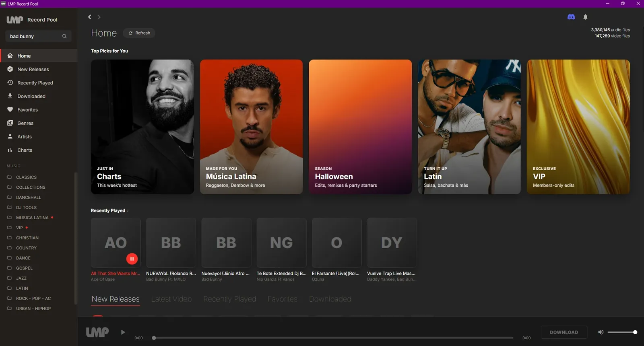Click the playback progress bar
Screen dimensions: 644x346
click(333, 338)
